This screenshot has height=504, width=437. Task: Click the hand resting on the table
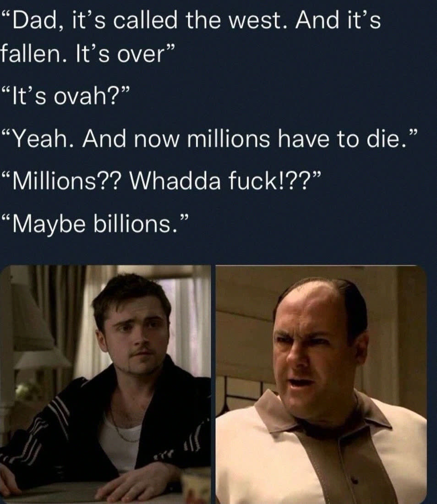138,482
